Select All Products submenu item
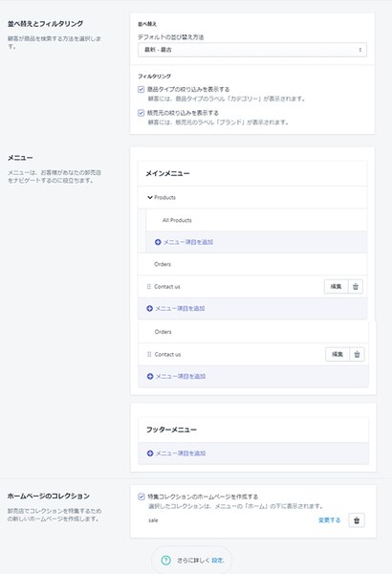This screenshot has height=574, width=392. pyautogui.click(x=177, y=220)
